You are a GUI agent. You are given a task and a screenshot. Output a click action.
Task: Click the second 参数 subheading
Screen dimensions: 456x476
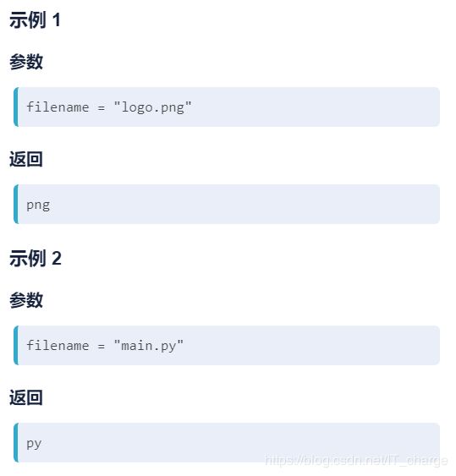(26, 300)
